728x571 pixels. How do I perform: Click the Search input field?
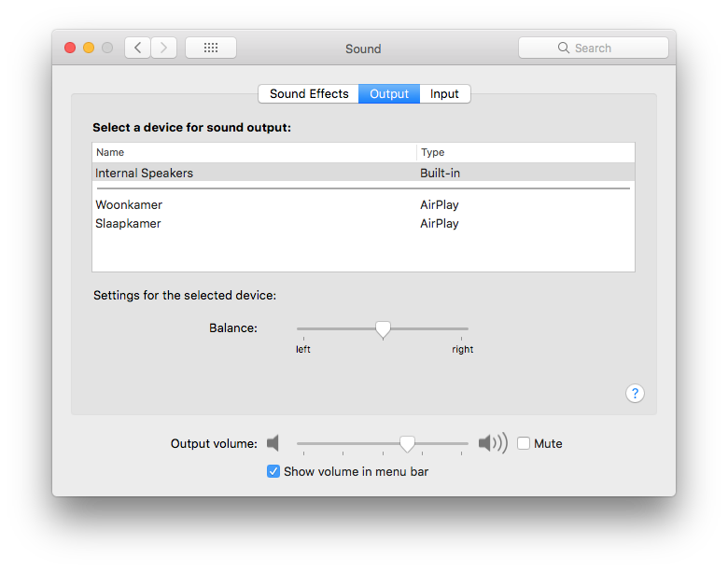(x=594, y=48)
